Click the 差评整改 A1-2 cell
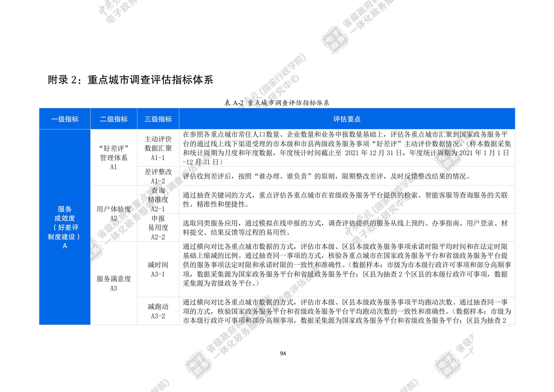 point(158,176)
